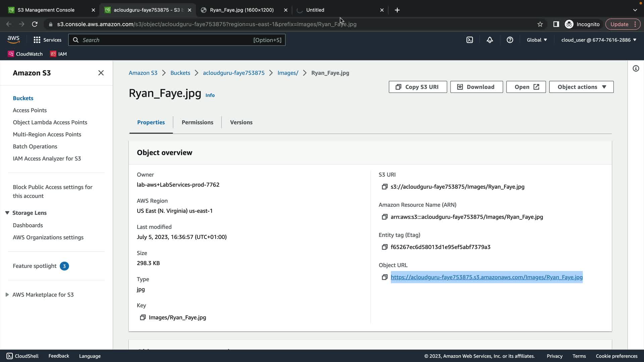Copy the object Key icon
Screen dimensions: 644x362
click(x=143, y=317)
